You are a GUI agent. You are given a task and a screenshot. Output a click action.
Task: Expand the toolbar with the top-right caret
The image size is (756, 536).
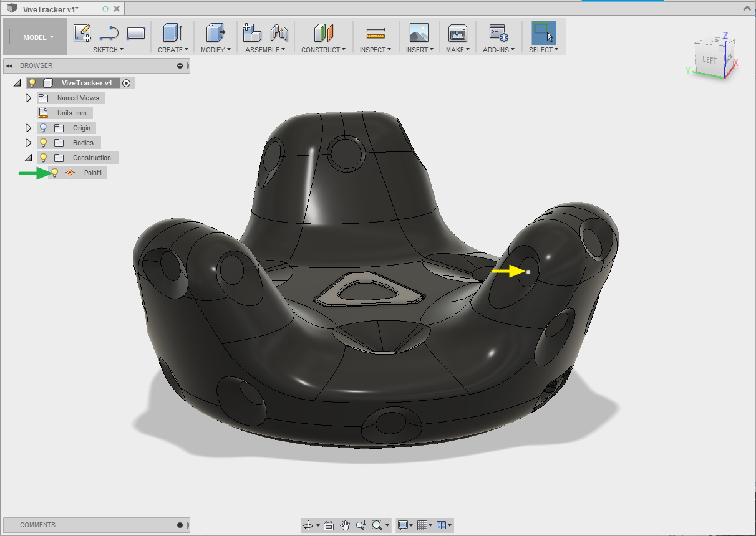(x=747, y=8)
